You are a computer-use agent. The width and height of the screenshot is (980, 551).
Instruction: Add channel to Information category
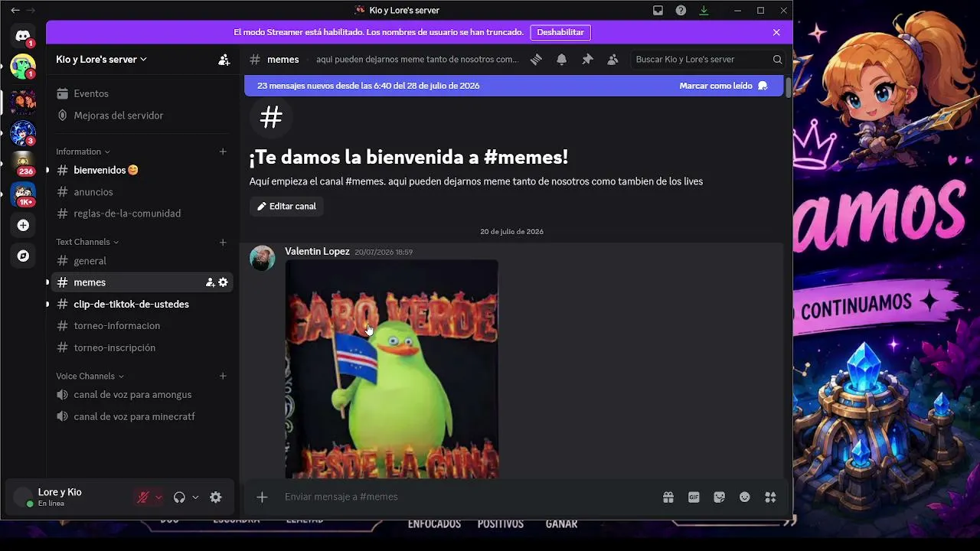point(223,152)
